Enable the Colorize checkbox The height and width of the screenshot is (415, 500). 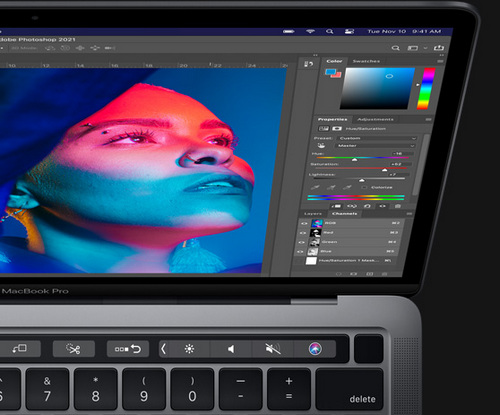click(364, 187)
